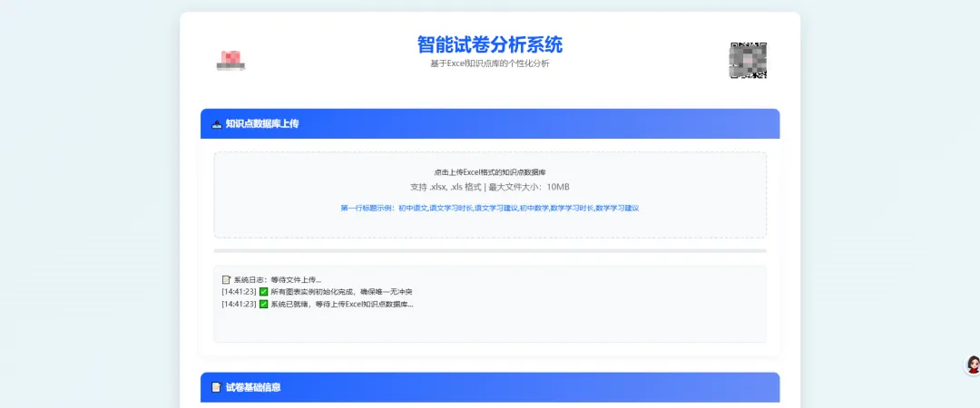Screen dimensions: 980x408
Task: Click the 智能试卷分析系统 title
Action: (x=490, y=44)
